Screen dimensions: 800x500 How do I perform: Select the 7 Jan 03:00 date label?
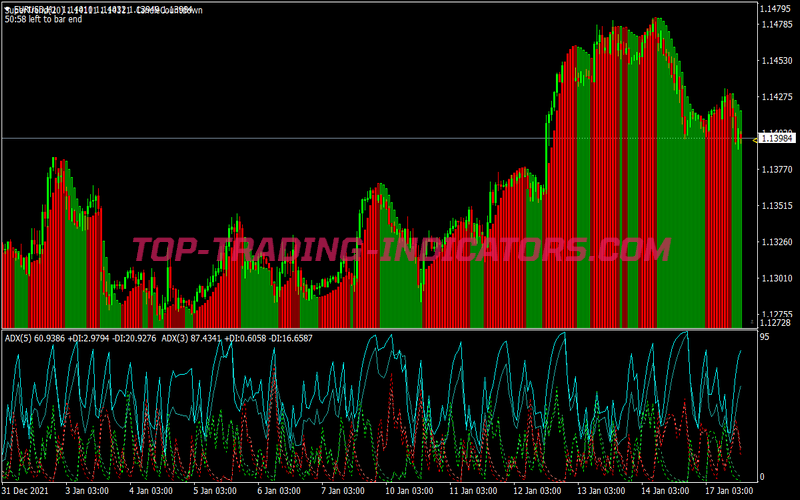pyautogui.click(x=343, y=491)
